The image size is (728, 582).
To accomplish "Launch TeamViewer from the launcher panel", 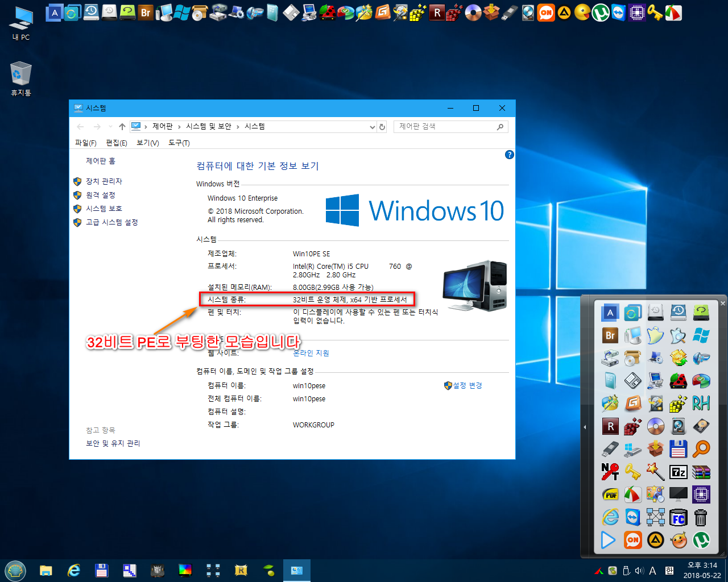I will 632,517.
